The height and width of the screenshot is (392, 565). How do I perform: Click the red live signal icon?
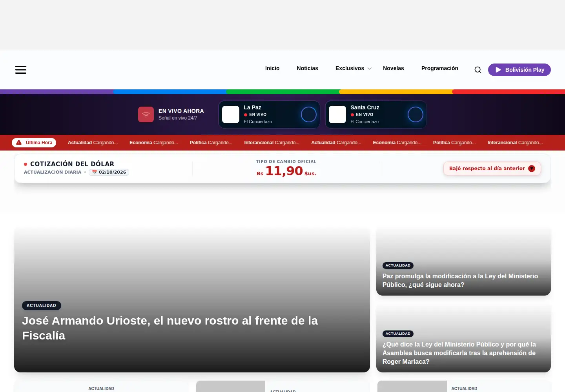click(x=146, y=114)
